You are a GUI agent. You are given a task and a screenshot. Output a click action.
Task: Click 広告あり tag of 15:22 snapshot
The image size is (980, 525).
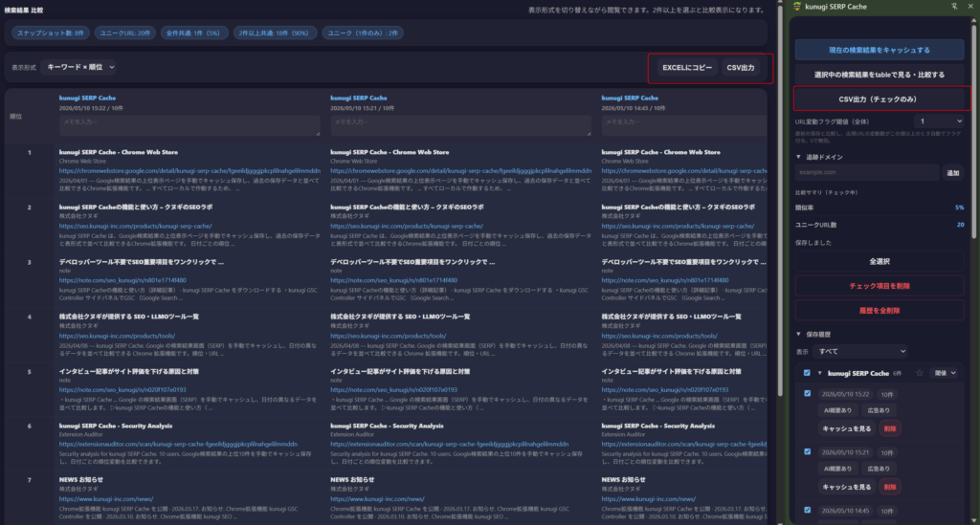(x=879, y=411)
